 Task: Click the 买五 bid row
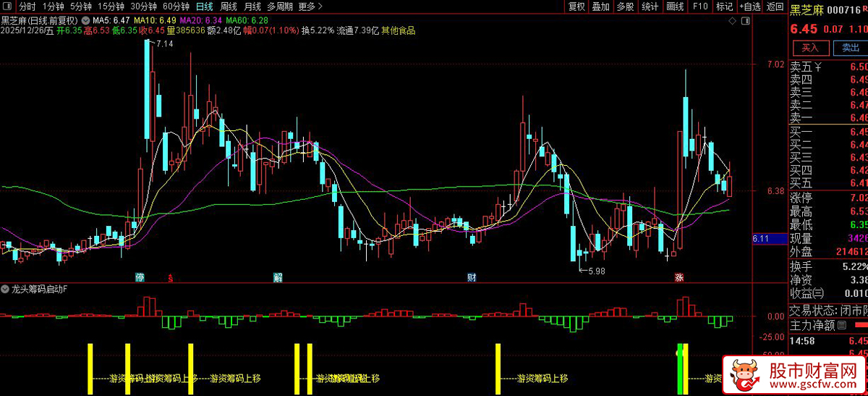828,182
